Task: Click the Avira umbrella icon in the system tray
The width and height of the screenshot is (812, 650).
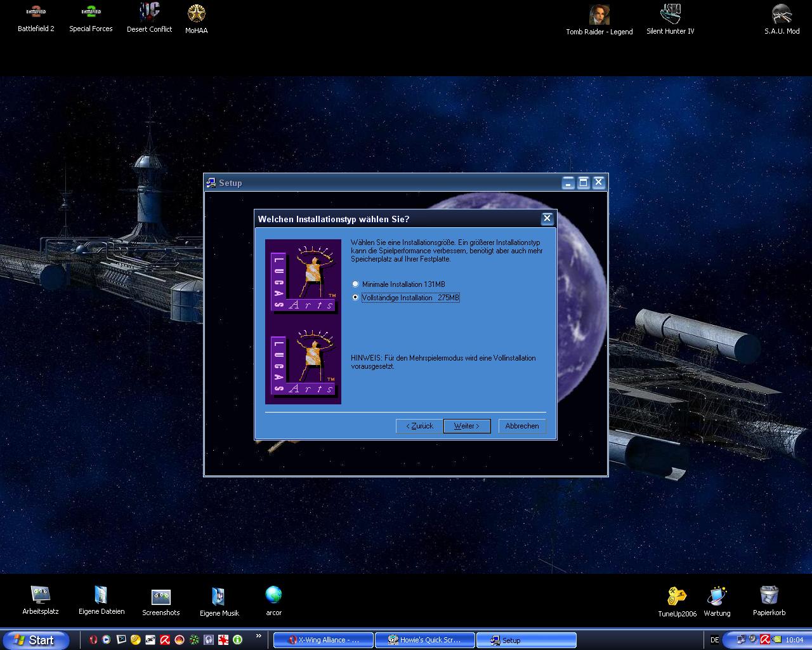Action: 765,639
